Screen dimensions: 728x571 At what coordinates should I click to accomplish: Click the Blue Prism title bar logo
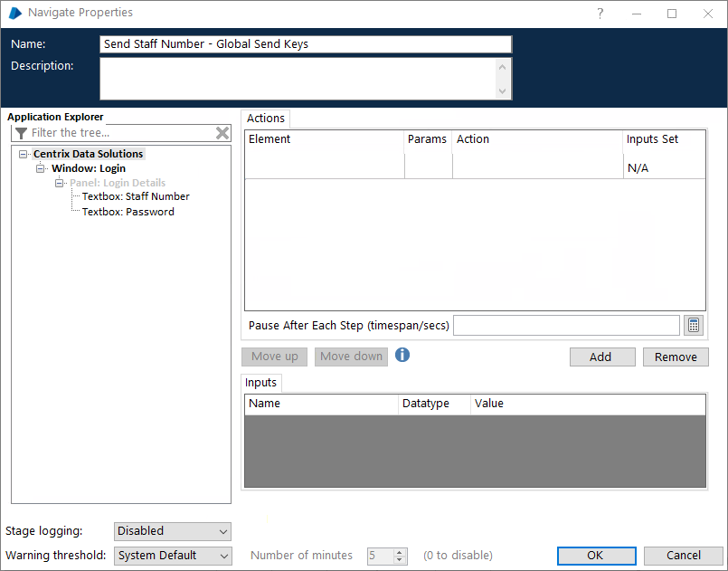14,14
